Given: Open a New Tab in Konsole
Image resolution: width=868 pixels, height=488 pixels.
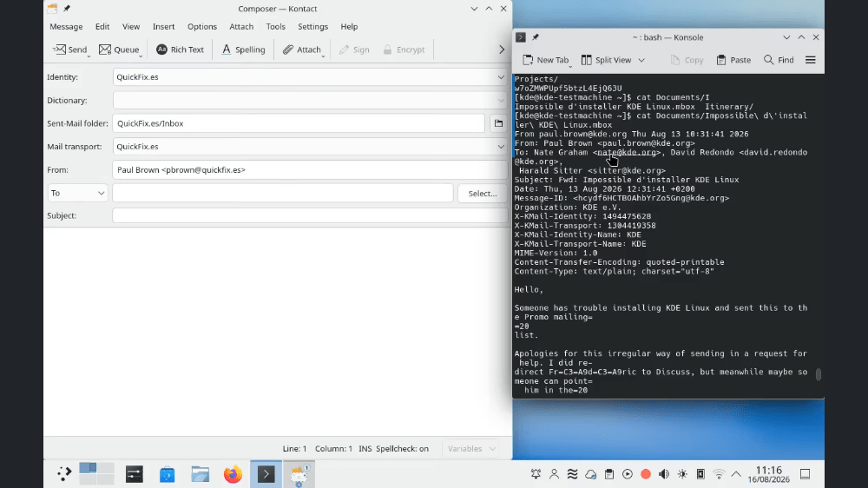Looking at the screenshot, I should point(545,60).
